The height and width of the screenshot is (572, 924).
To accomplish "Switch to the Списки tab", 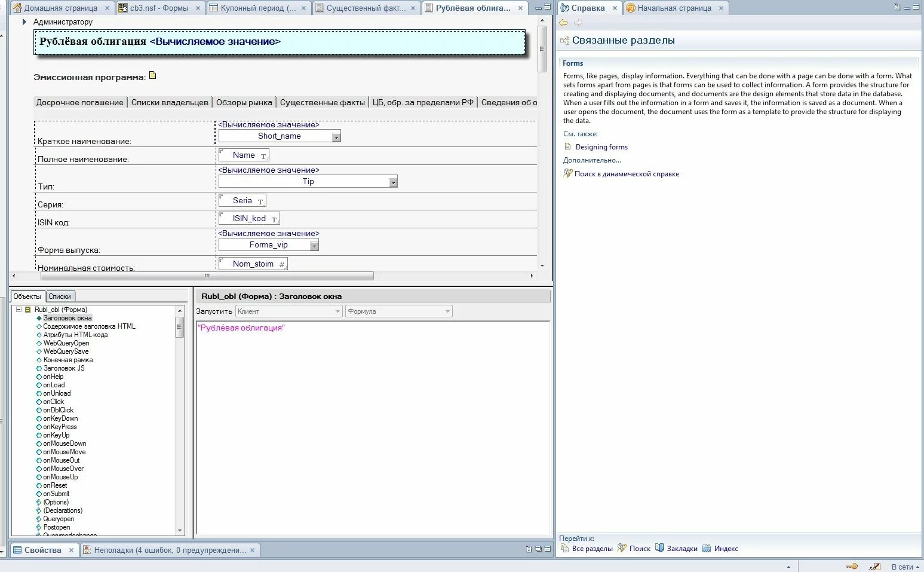I will (x=60, y=296).
